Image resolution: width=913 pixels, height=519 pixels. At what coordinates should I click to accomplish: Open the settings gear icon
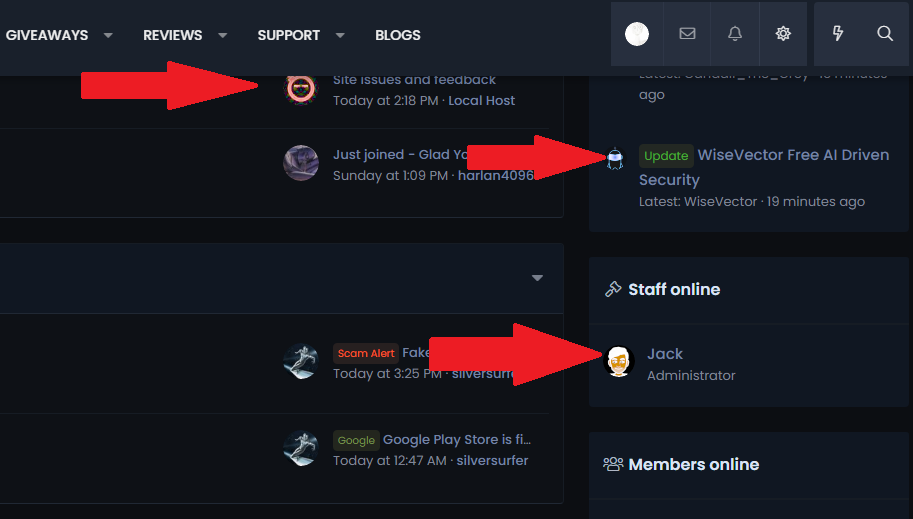coord(783,34)
